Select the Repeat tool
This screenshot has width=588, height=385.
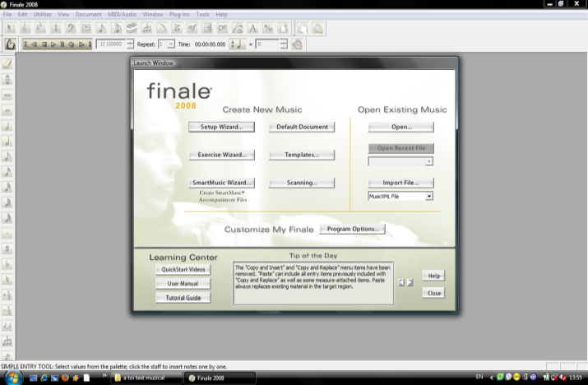coord(207,28)
